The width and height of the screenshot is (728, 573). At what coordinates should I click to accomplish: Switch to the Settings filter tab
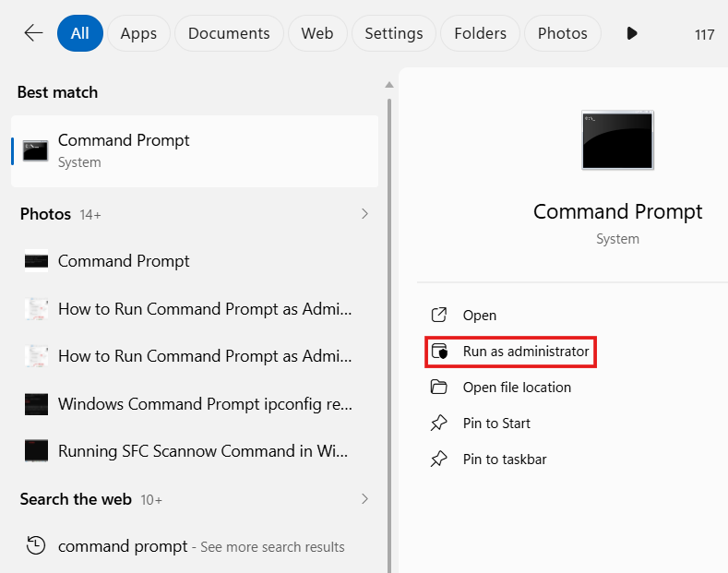pyautogui.click(x=394, y=33)
